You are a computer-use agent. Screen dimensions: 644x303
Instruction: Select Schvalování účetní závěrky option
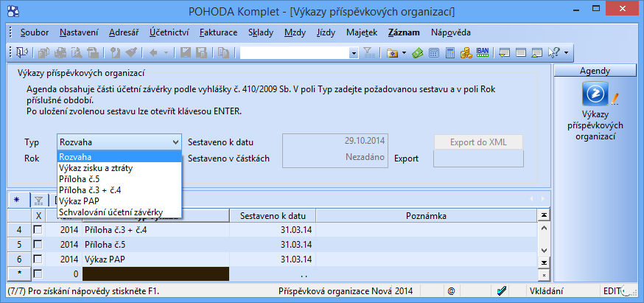click(119, 212)
